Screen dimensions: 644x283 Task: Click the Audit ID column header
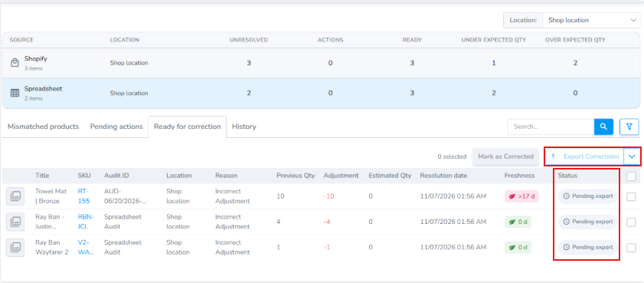click(116, 176)
